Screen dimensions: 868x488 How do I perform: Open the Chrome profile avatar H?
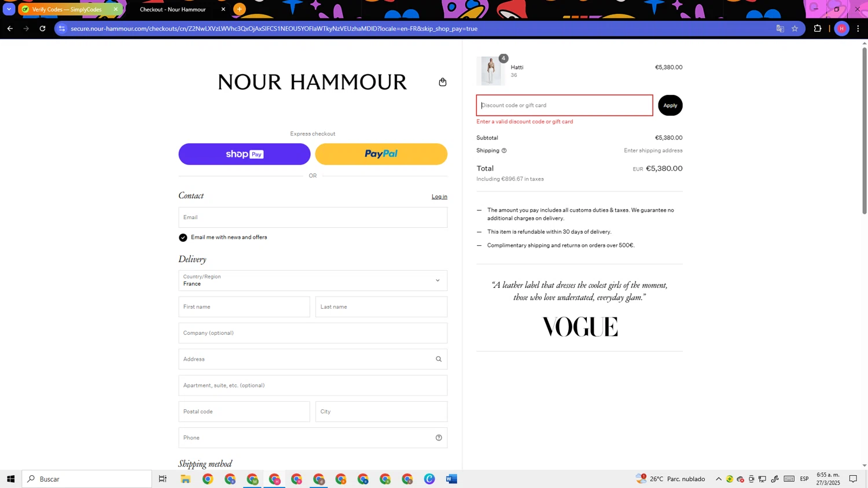point(841,28)
